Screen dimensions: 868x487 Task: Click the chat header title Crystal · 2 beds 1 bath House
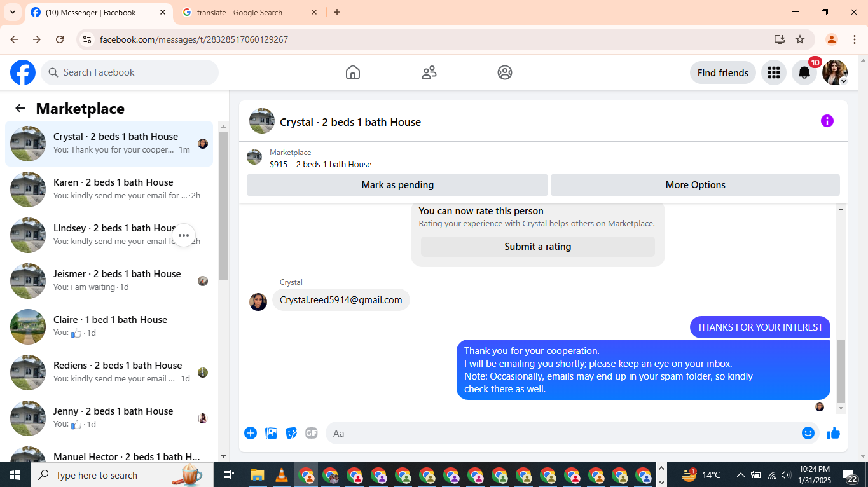point(350,122)
